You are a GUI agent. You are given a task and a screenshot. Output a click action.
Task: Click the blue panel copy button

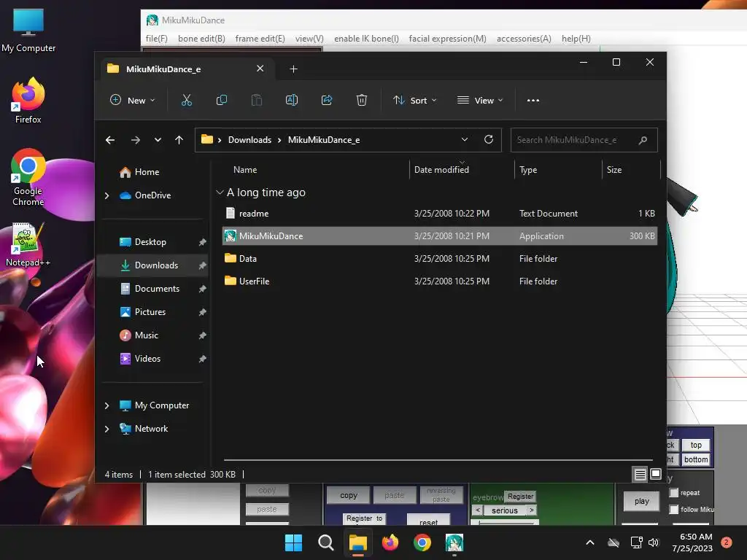pyautogui.click(x=348, y=495)
